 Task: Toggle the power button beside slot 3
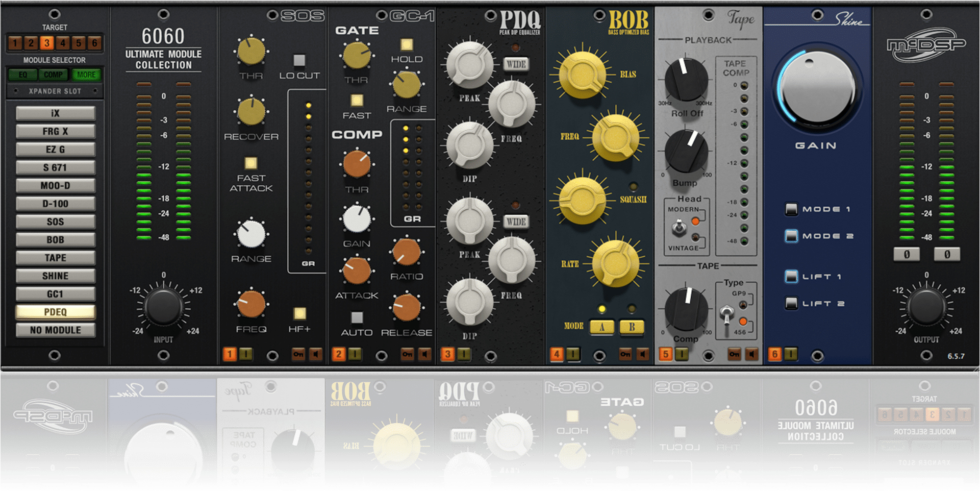tap(464, 354)
